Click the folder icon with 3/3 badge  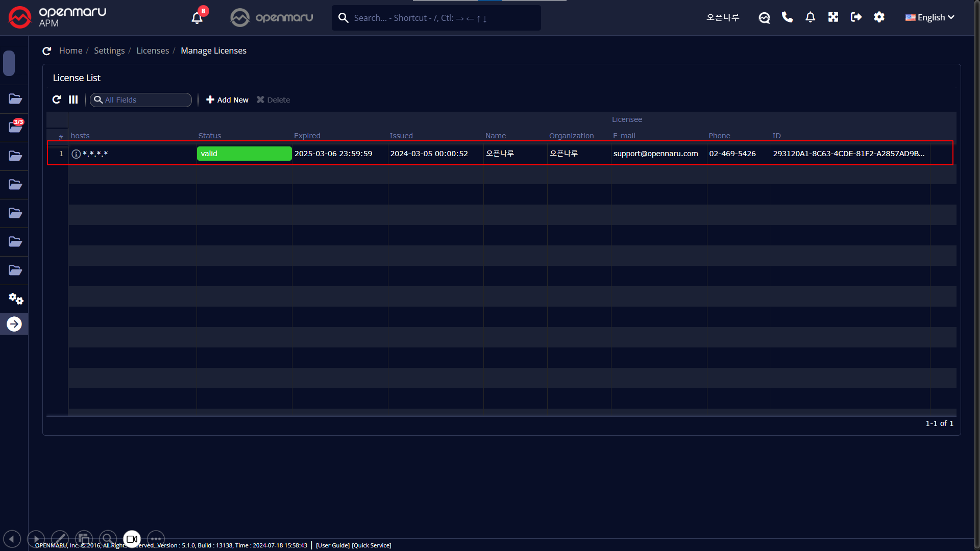point(15,127)
